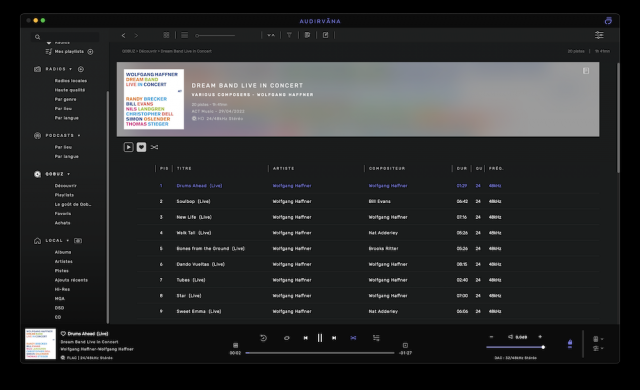Screen dimensions: 640x390
Task: Click Découvrir in the breadcrumb
Action: click(148, 51)
